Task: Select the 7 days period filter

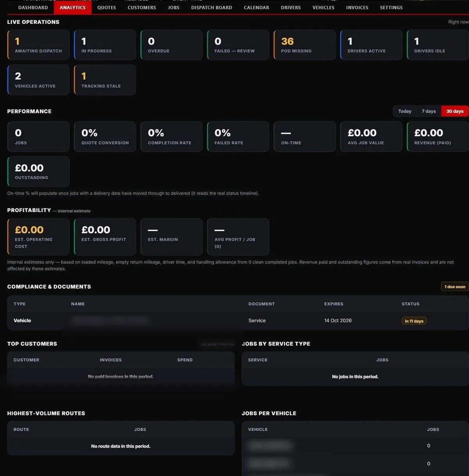Action: click(x=429, y=111)
